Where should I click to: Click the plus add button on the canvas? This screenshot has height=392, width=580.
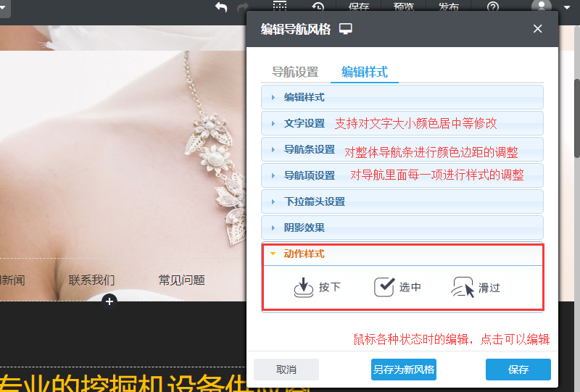109,301
